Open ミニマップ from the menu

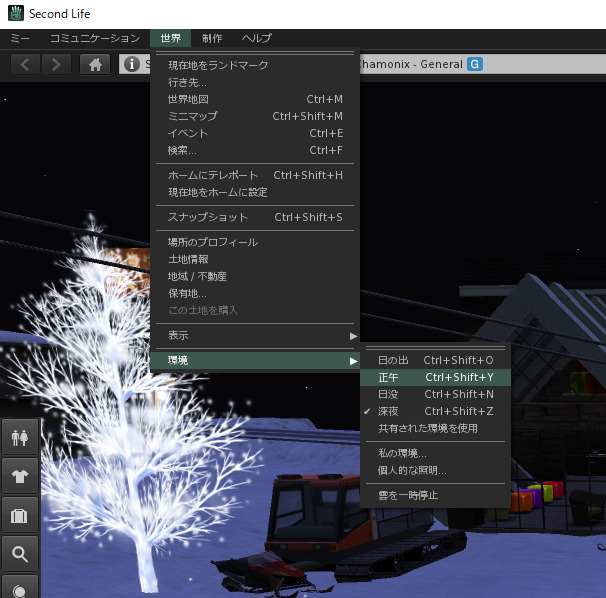point(255,116)
